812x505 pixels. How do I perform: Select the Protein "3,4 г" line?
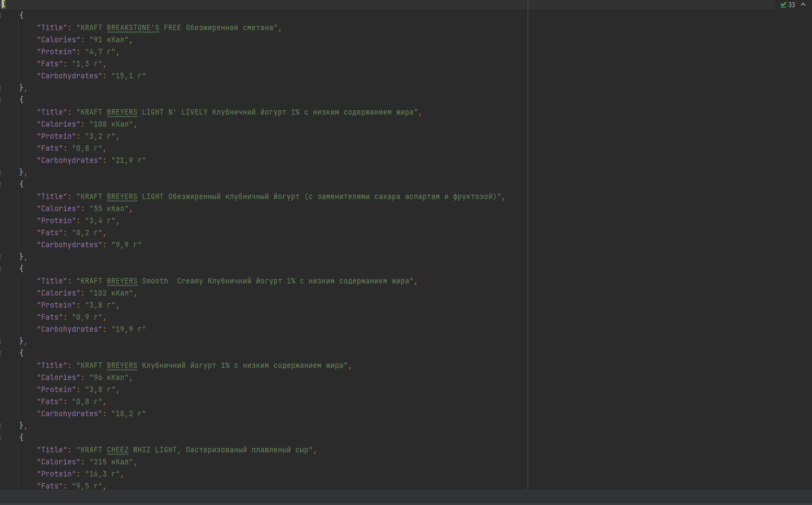pos(78,220)
